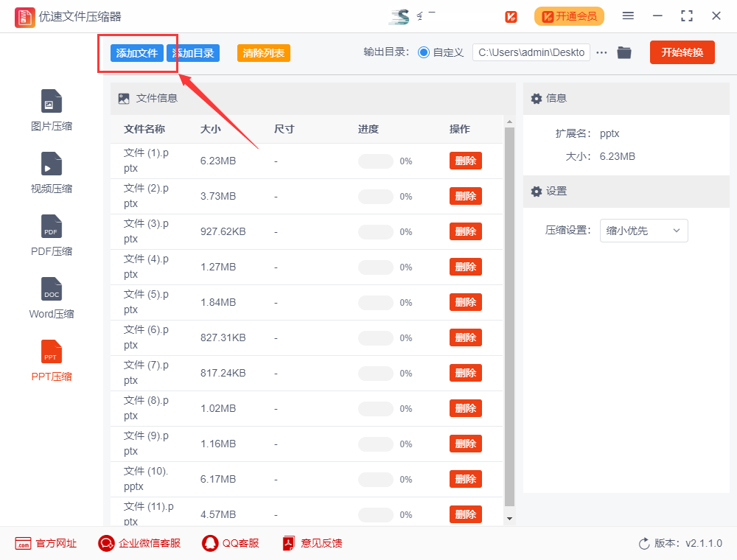
Task: Delete 文件 (10).pptx row
Action: coord(466,479)
